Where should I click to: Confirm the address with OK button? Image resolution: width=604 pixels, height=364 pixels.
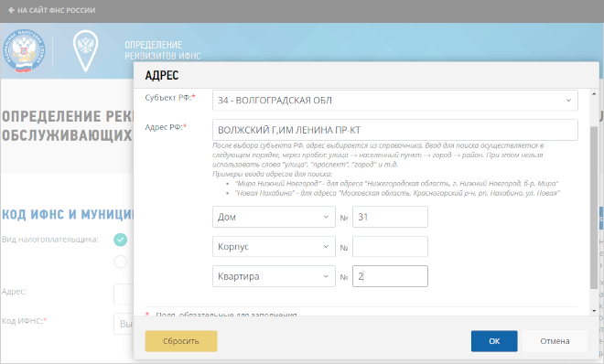[x=494, y=341]
